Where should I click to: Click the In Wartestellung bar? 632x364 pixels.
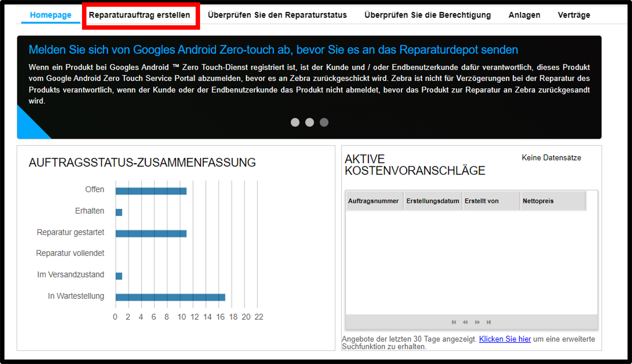point(170,297)
